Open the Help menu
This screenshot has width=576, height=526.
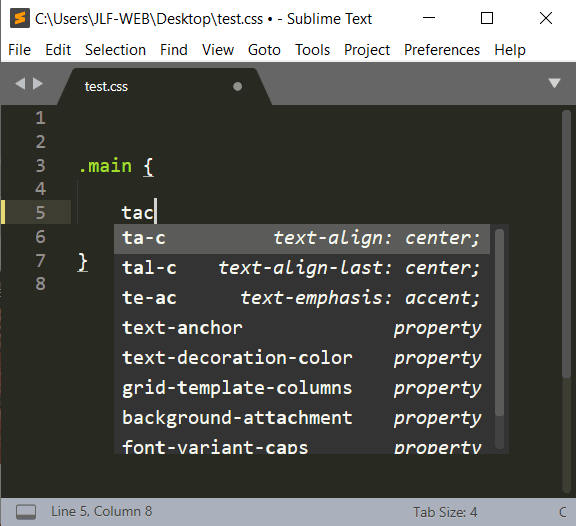[x=510, y=50]
